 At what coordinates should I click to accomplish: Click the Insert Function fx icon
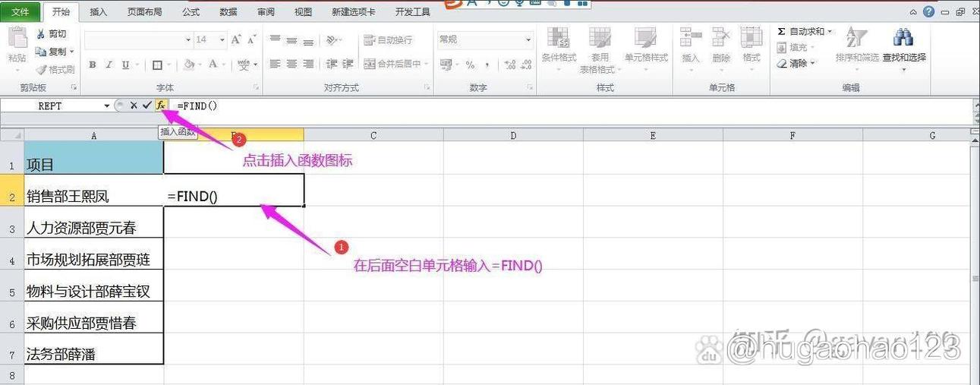tap(161, 106)
